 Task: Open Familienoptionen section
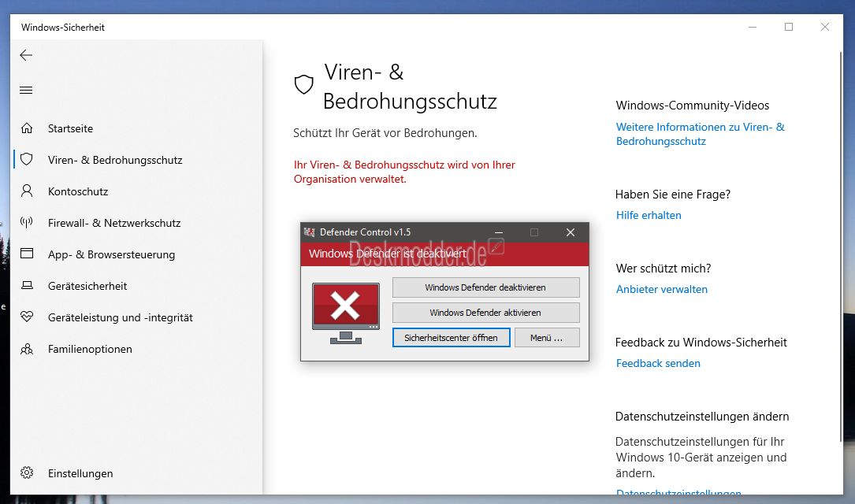click(90, 350)
